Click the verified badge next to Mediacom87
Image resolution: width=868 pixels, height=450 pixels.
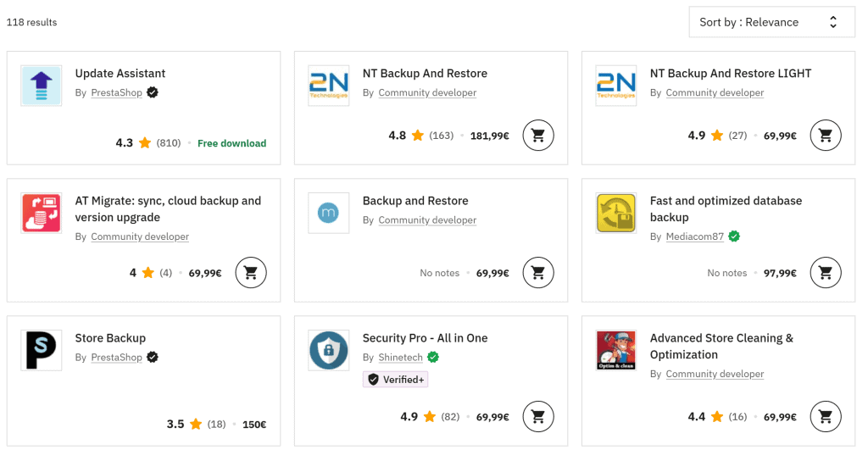[x=734, y=236]
